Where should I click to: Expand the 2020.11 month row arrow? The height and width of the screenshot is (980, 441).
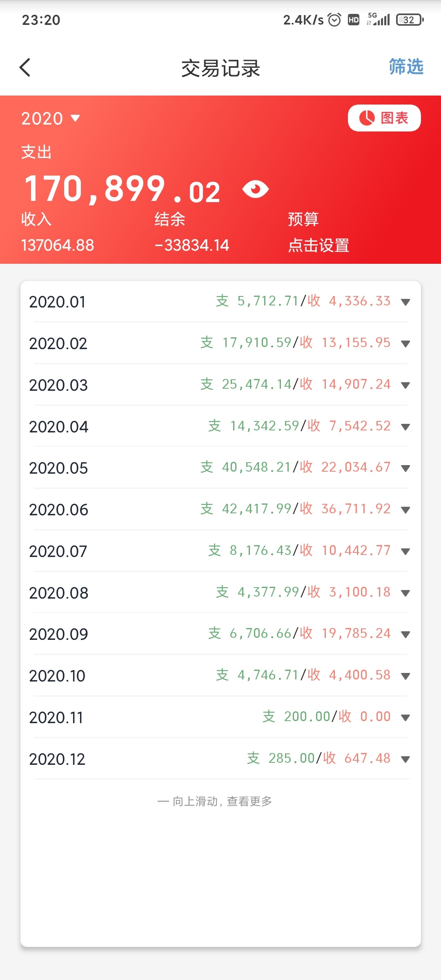[405, 718]
